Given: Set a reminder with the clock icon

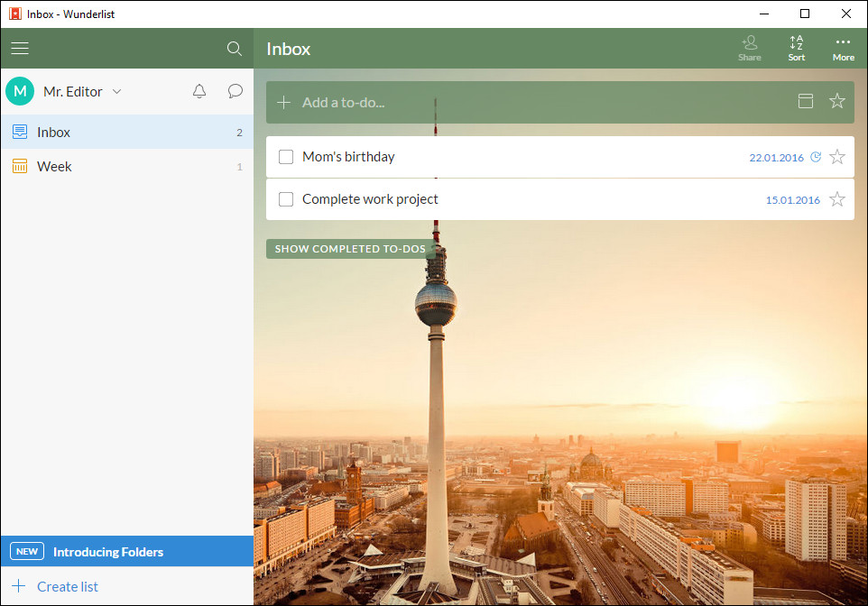Looking at the screenshot, I should click(816, 156).
